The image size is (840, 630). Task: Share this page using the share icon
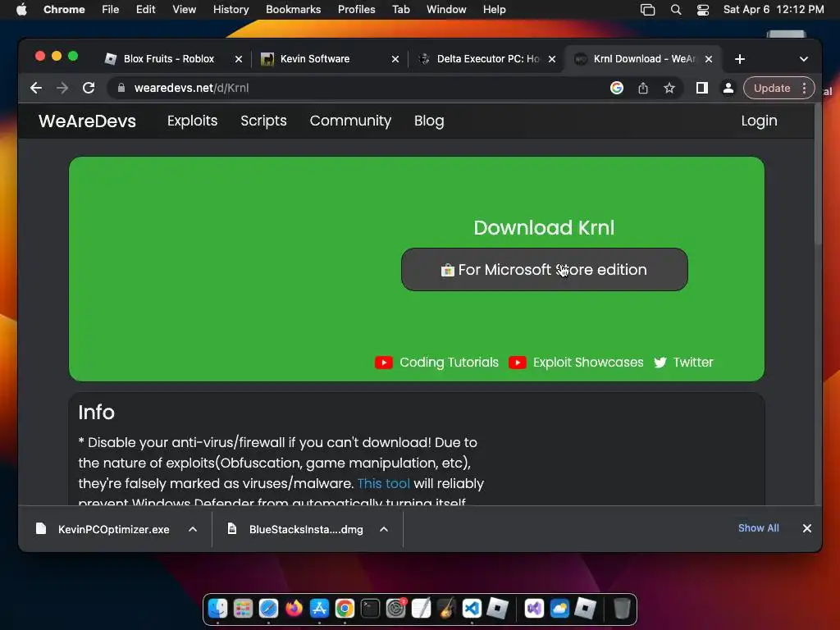(643, 88)
